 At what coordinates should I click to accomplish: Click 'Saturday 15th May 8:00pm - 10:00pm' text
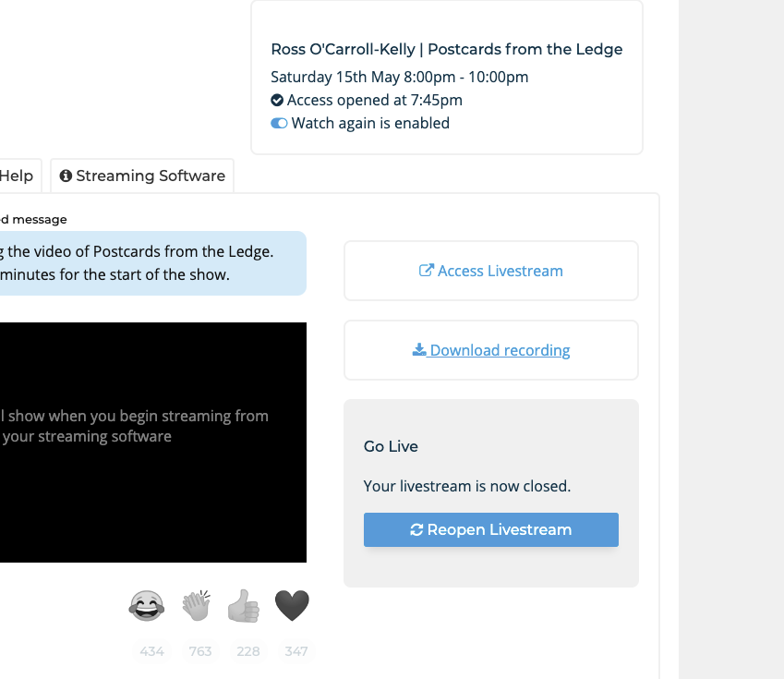pos(400,77)
